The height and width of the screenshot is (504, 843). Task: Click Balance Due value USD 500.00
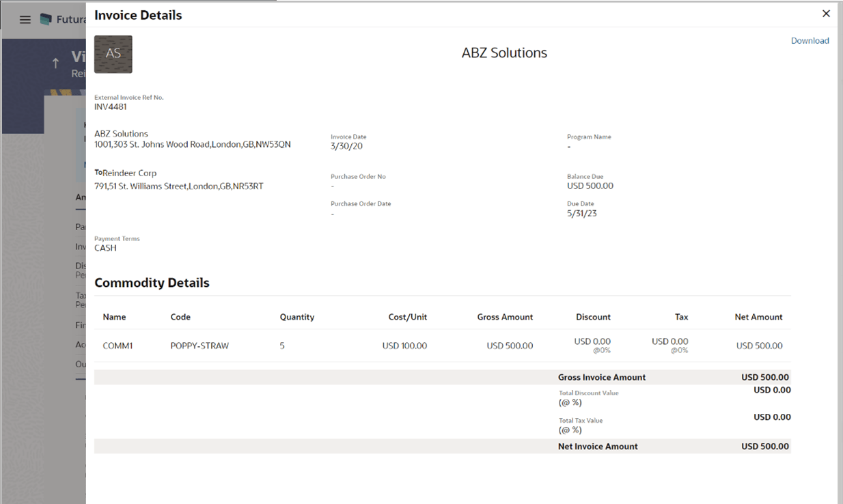(590, 186)
